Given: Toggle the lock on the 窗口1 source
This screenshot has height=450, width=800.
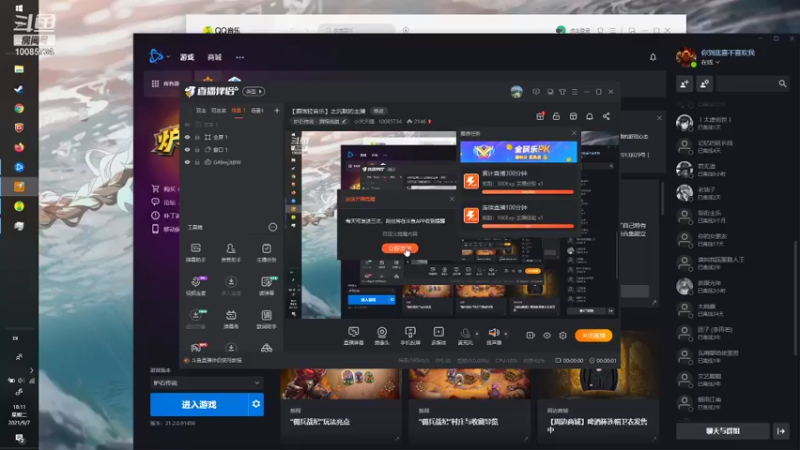Looking at the screenshot, I should coord(197,149).
